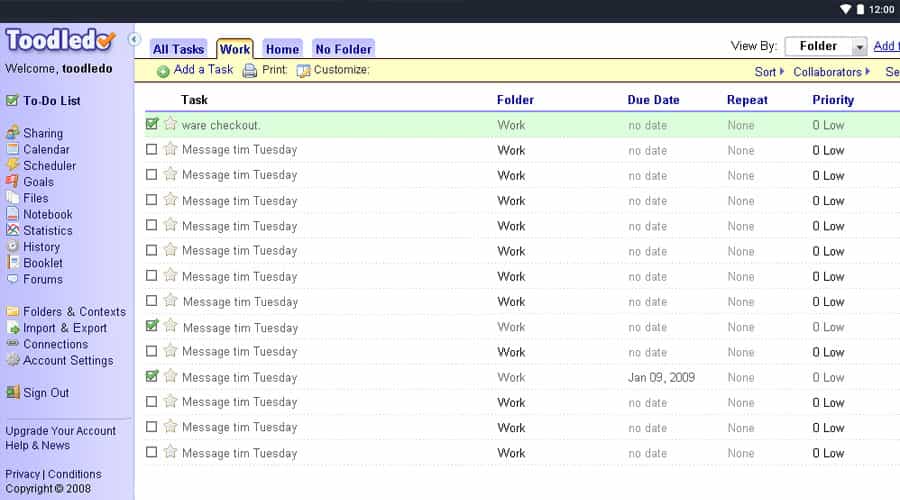Switch to the All Tasks tab

[x=178, y=49]
